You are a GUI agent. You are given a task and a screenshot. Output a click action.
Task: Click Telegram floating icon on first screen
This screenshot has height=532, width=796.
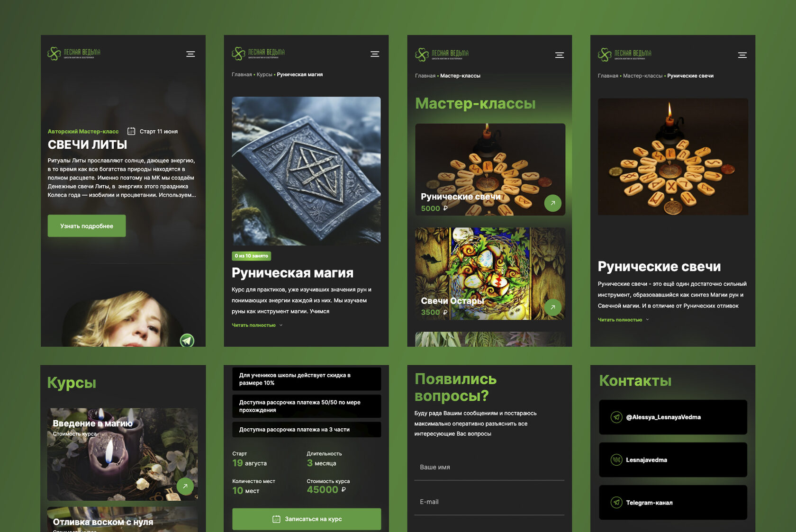click(x=187, y=340)
